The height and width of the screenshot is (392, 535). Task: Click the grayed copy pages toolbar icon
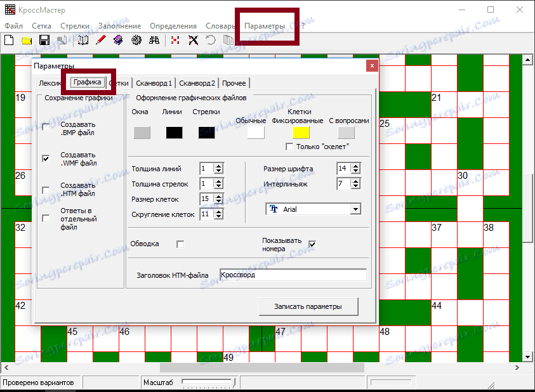(x=228, y=40)
